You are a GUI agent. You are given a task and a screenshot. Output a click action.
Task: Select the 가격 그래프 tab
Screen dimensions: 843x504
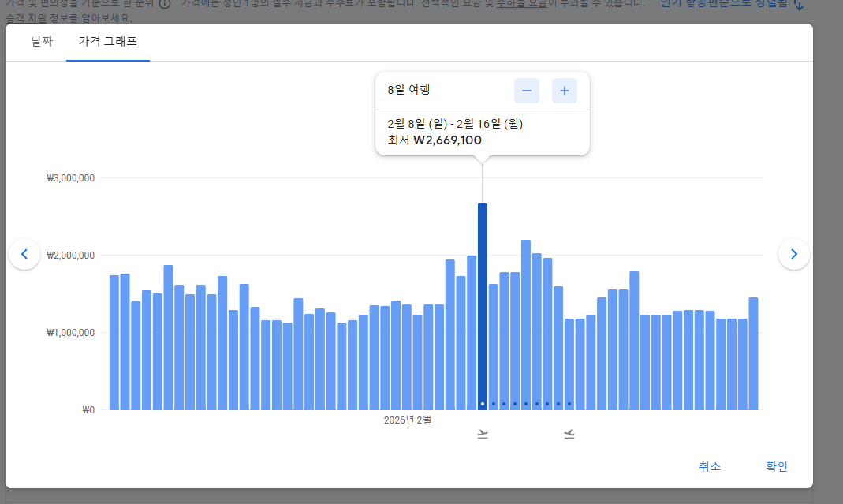pos(107,42)
